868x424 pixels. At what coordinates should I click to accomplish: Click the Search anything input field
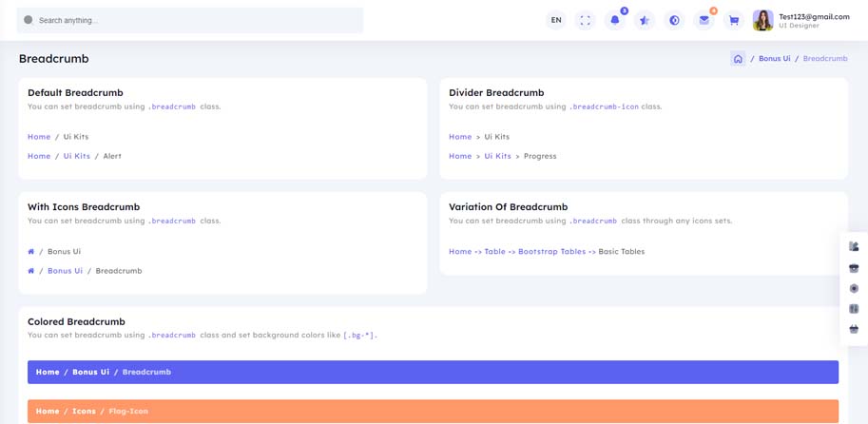point(190,20)
